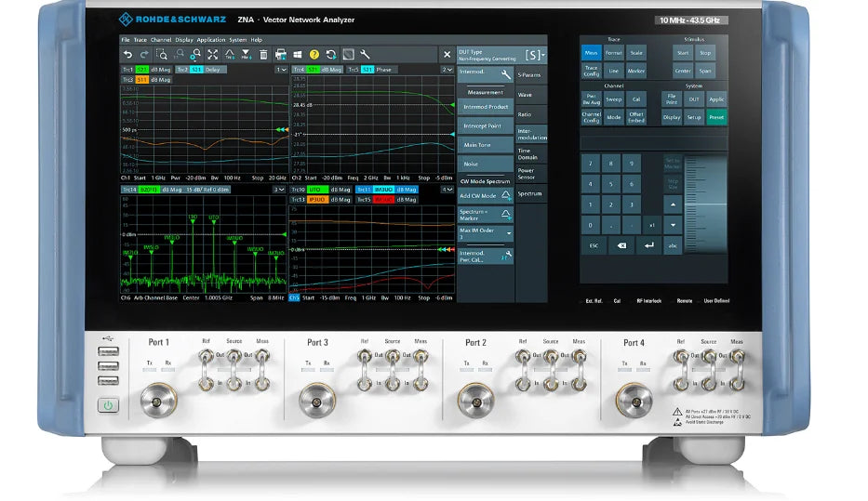Select the Trc14 b2(P1) trace label

176,189
